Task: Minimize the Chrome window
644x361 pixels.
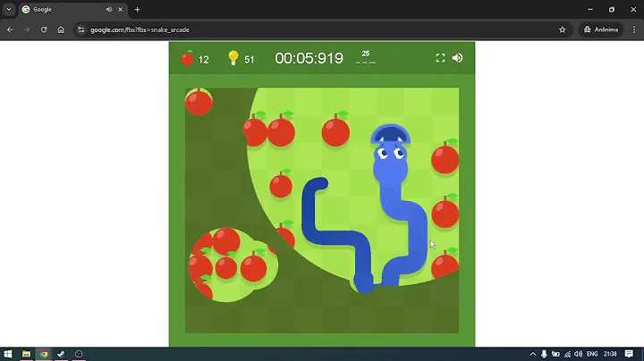Action: (590, 10)
